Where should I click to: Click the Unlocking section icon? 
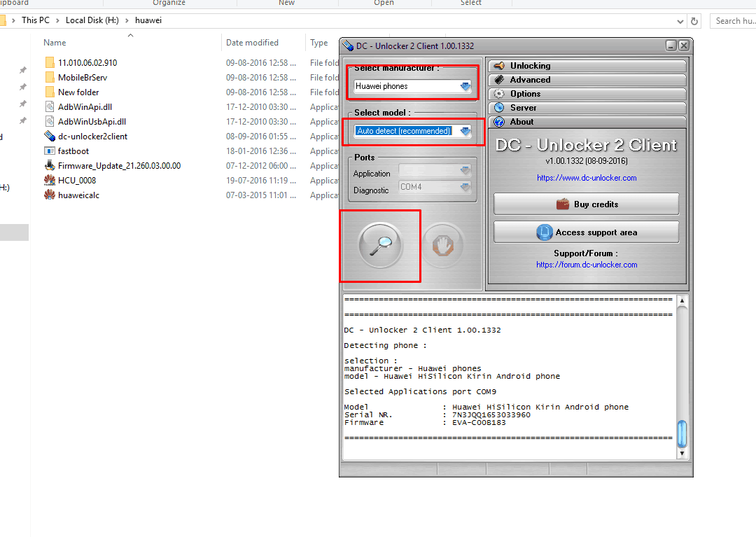click(x=499, y=65)
